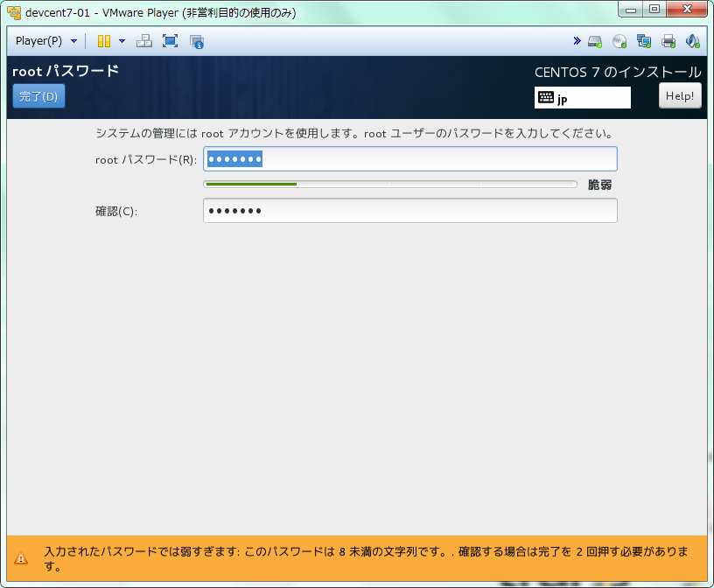Click the password strength bar
Viewport: 714px width, 588px height.
coord(389,185)
